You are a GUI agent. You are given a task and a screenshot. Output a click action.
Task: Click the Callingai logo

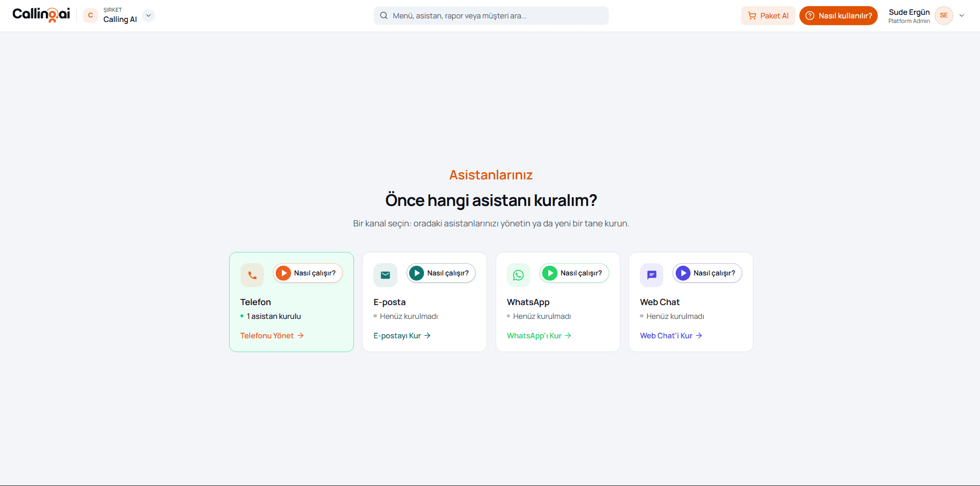click(x=41, y=15)
